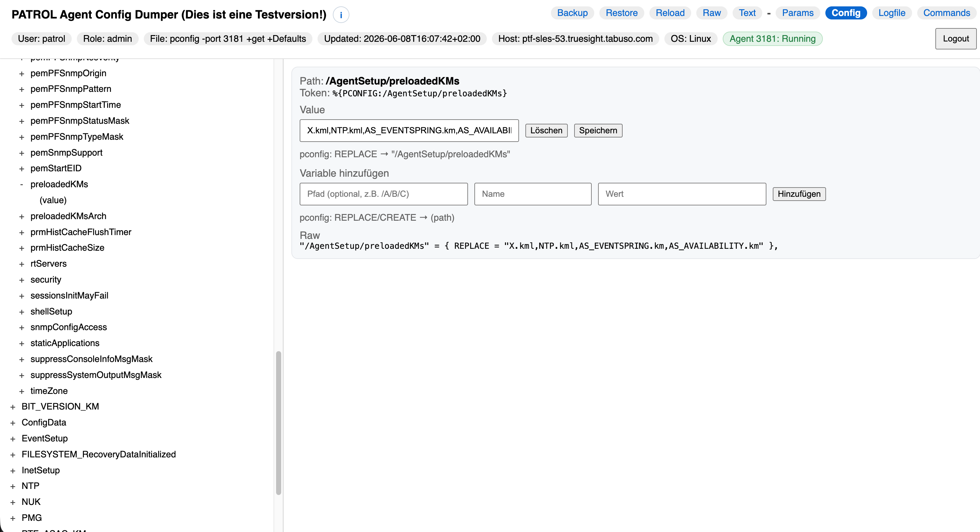
Task: Open the Params tab
Action: pos(797,13)
